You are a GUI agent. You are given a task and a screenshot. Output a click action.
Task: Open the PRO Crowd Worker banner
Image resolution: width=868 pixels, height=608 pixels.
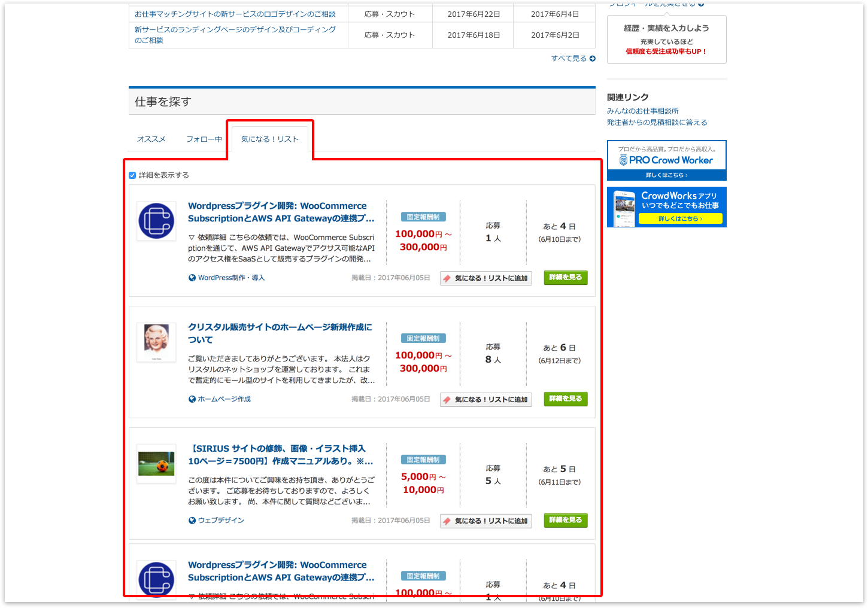pyautogui.click(x=666, y=160)
